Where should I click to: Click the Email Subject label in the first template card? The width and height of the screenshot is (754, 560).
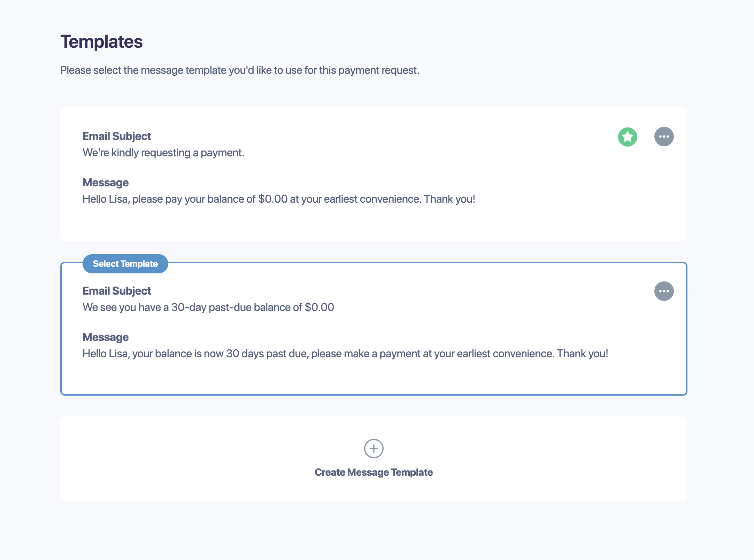coord(117,136)
